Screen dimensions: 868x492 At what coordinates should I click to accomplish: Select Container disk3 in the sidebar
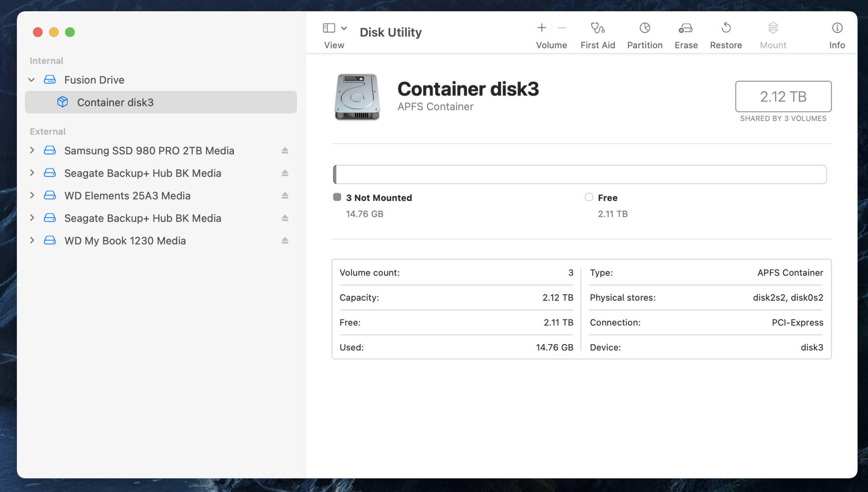click(x=115, y=102)
